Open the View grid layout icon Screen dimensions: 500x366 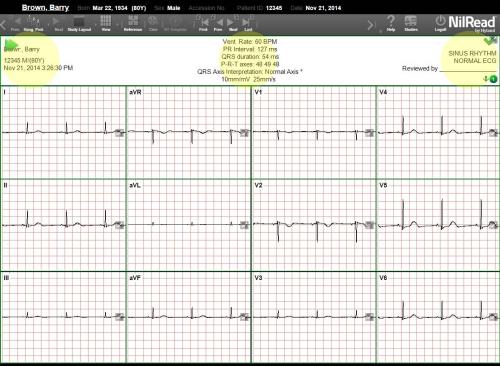[106, 23]
